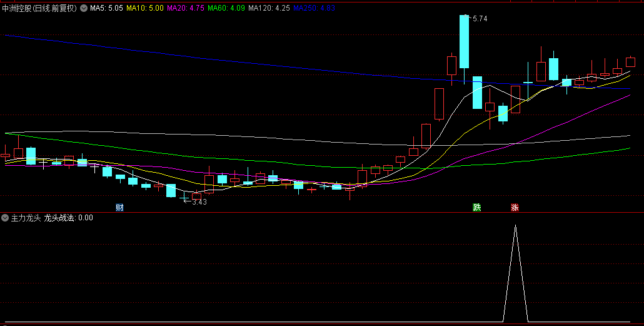Select the 中洲控股(日线.前复权) title
This screenshot has height=326, width=644.
(x=39, y=8)
